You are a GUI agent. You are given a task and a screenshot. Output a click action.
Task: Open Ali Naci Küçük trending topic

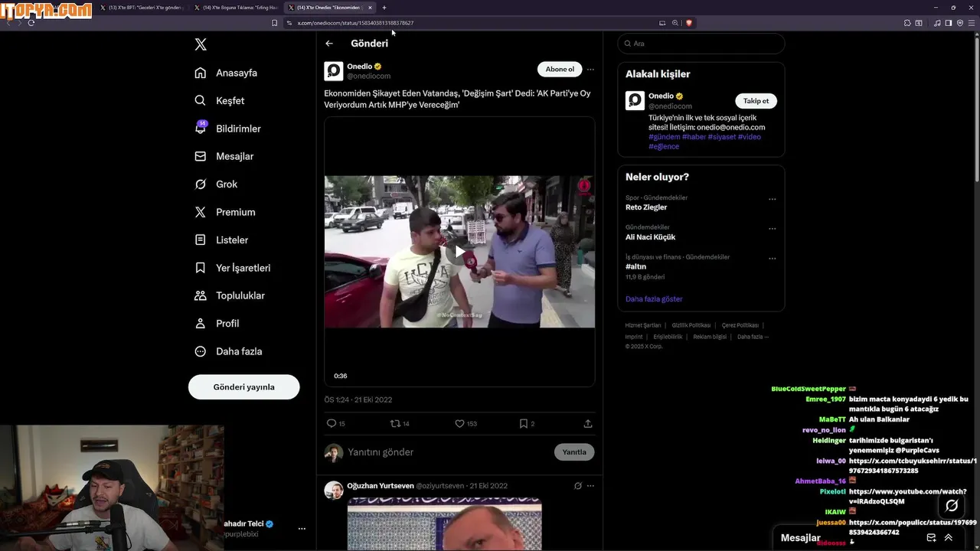click(650, 237)
